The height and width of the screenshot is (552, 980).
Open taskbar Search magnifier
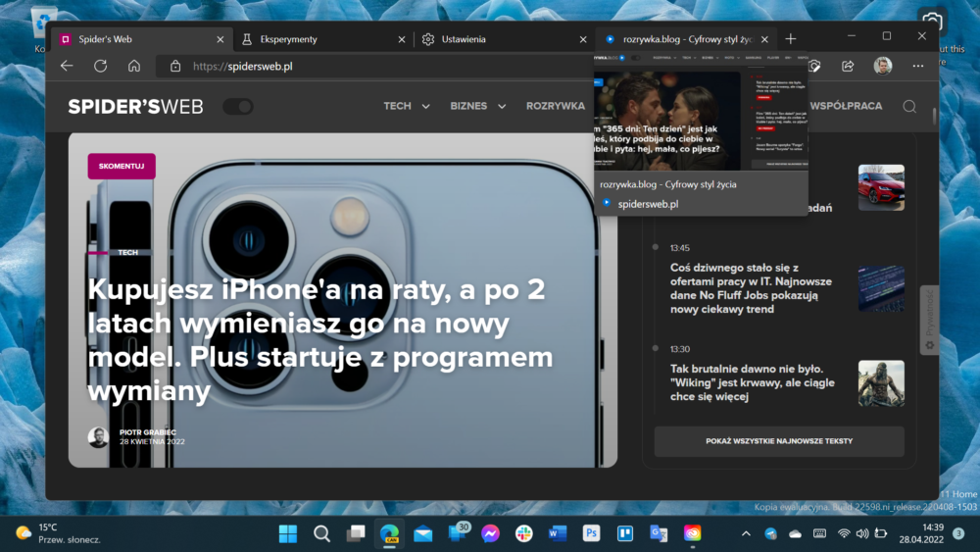coord(321,534)
